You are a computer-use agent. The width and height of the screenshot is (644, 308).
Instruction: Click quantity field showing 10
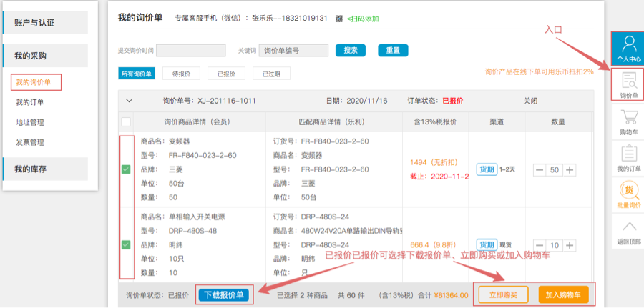(x=555, y=245)
